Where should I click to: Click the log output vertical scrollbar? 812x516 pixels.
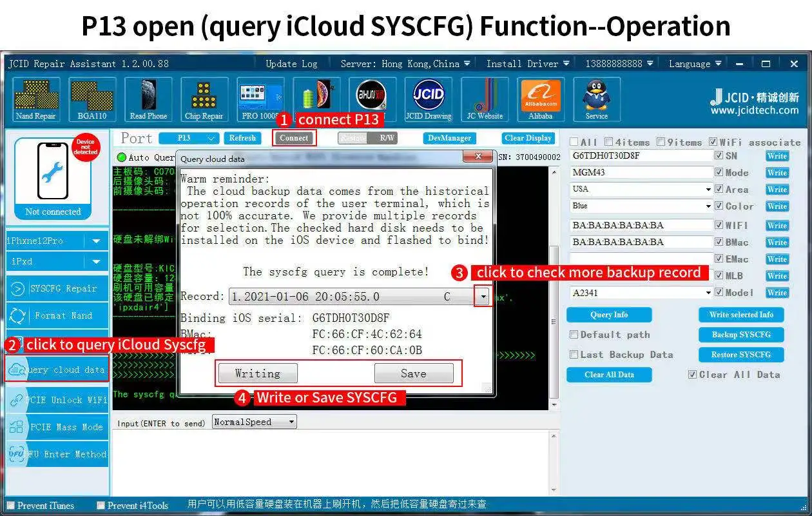pos(554,287)
